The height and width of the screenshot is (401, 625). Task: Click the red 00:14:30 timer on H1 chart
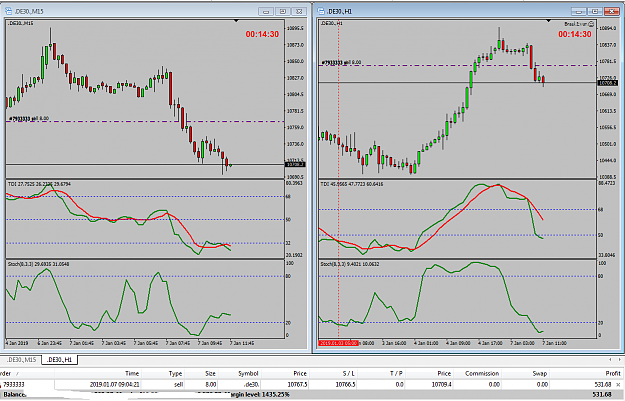click(575, 34)
